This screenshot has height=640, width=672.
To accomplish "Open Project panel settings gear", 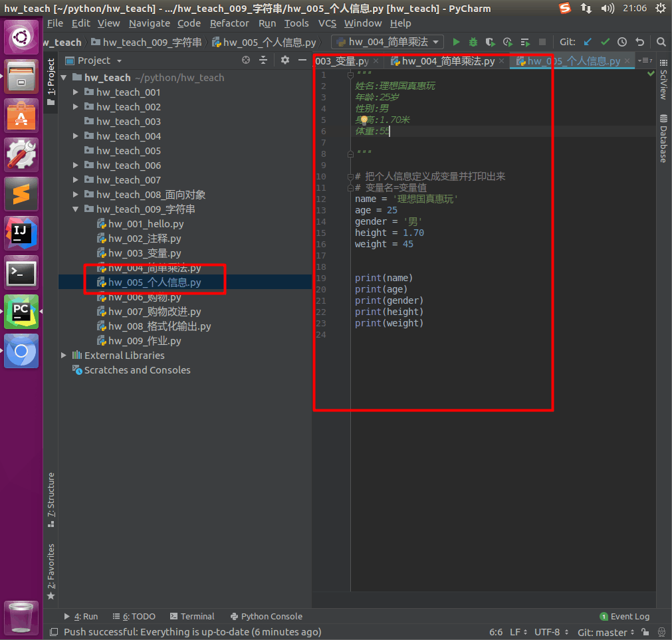I will pos(285,60).
